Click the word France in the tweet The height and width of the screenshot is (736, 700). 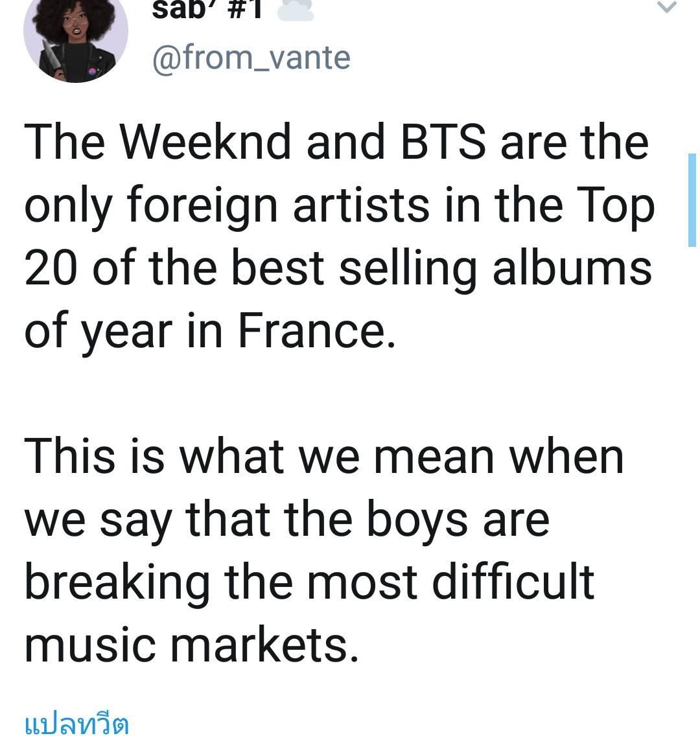click(317, 330)
